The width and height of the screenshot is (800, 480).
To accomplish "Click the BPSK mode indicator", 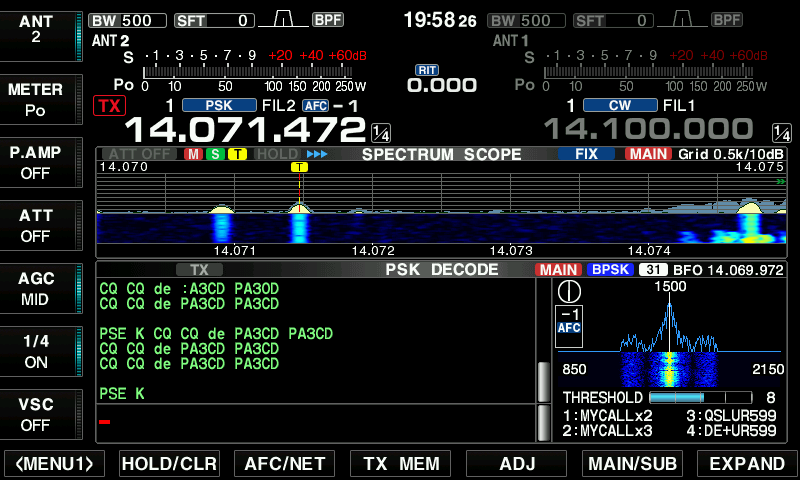I will coord(611,270).
